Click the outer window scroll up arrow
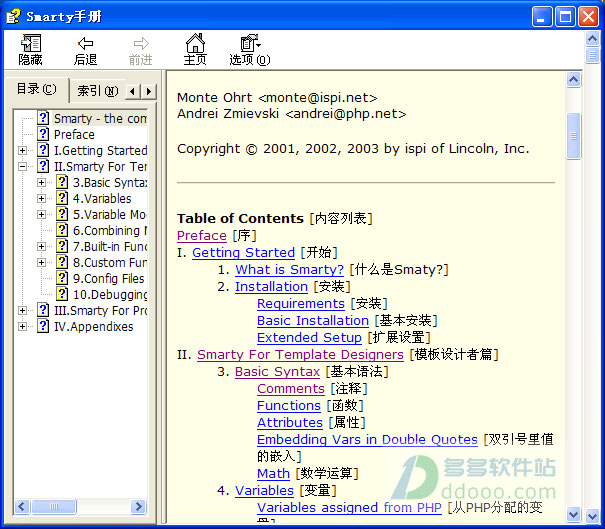This screenshot has height=529, width=605. click(592, 38)
